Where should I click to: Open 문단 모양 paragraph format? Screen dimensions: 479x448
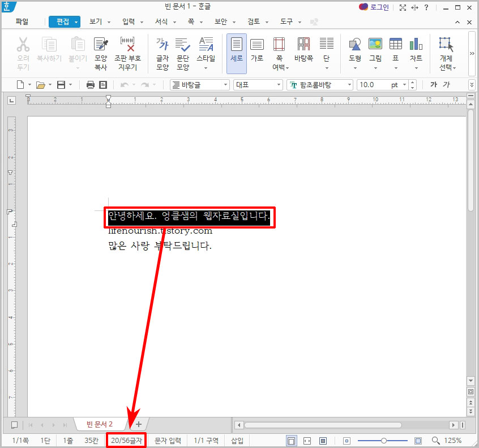[183, 53]
